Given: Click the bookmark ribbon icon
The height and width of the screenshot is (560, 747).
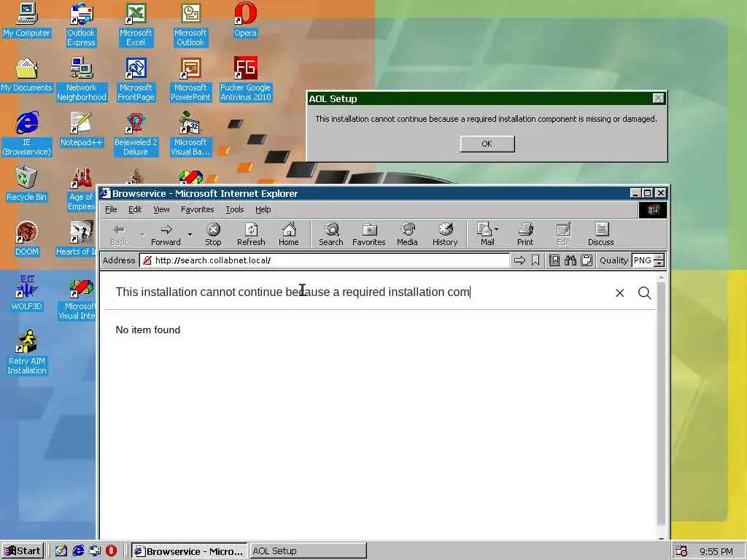Looking at the screenshot, I should click(535, 260).
